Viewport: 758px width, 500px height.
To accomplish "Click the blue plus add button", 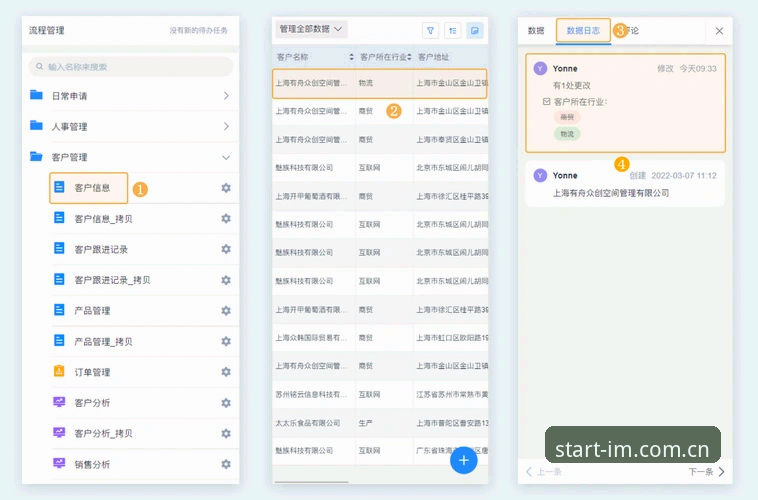I will click(x=464, y=460).
